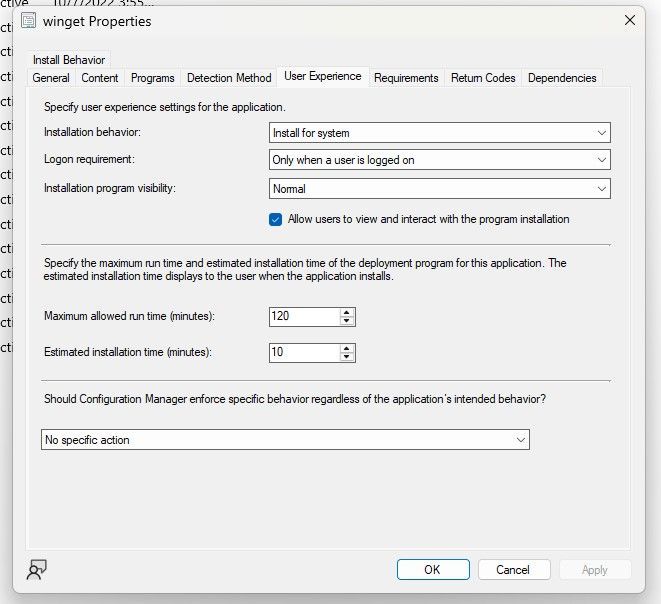661x604 pixels.
Task: Decrease Estimated installation time with down arrow
Action: point(347,357)
